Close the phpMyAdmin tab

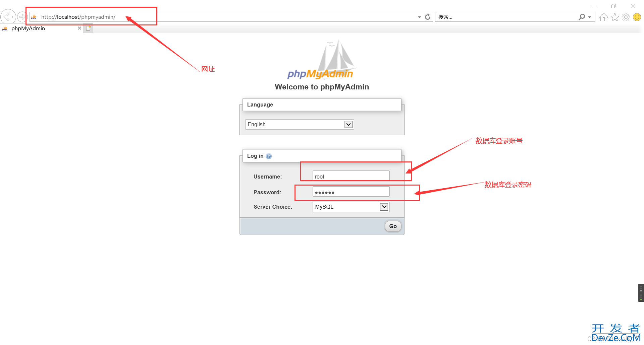click(x=79, y=28)
